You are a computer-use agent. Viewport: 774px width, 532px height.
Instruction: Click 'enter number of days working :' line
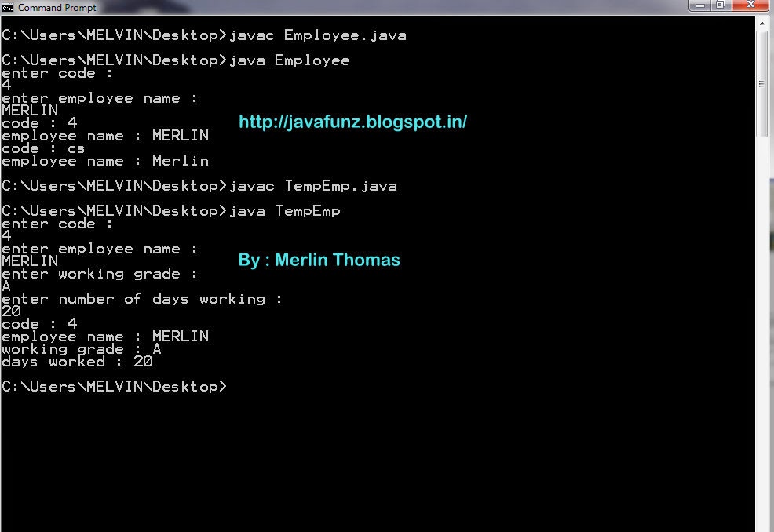pyautogui.click(x=142, y=299)
